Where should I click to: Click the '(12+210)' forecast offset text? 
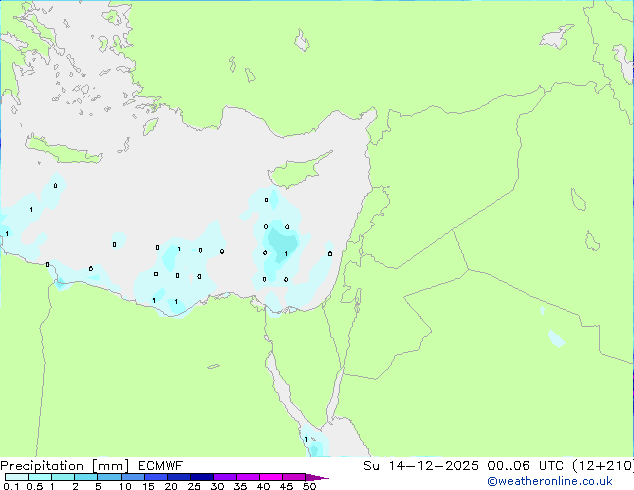[603, 466]
